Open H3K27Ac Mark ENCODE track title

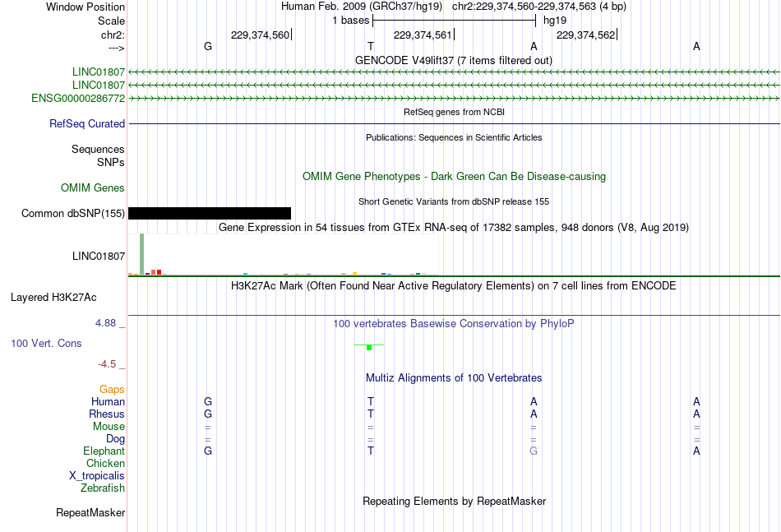pyautogui.click(x=453, y=286)
